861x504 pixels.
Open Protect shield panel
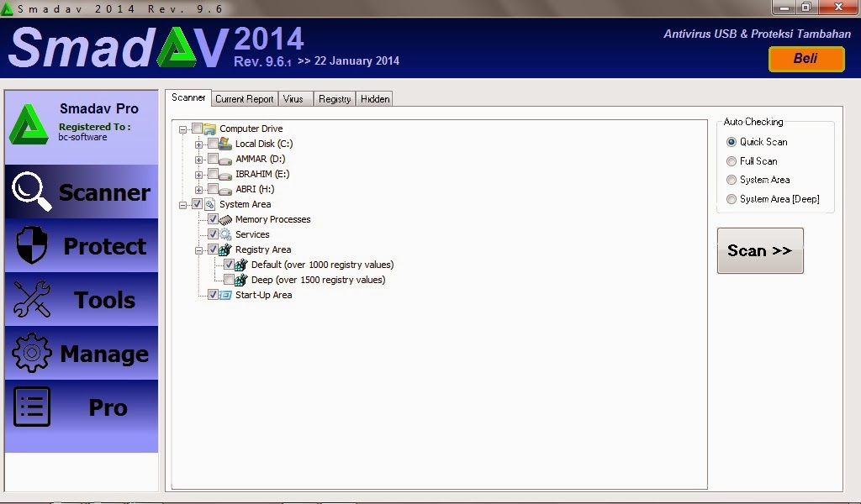[x=30, y=245]
